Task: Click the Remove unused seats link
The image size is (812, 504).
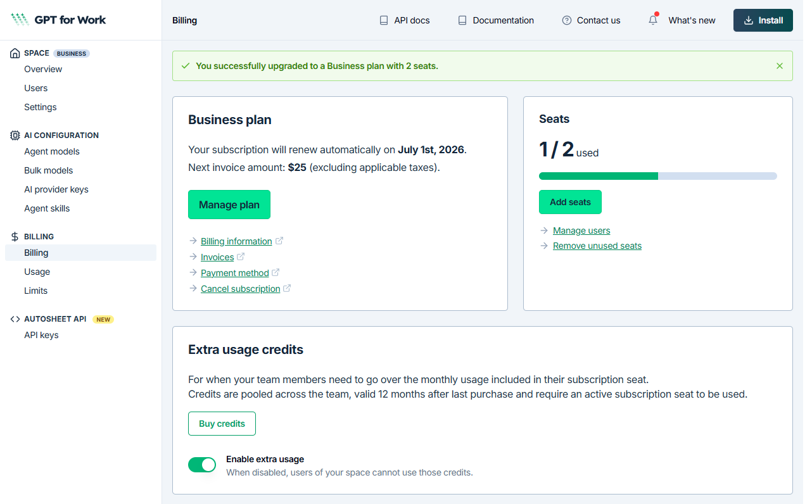Action: pos(597,246)
